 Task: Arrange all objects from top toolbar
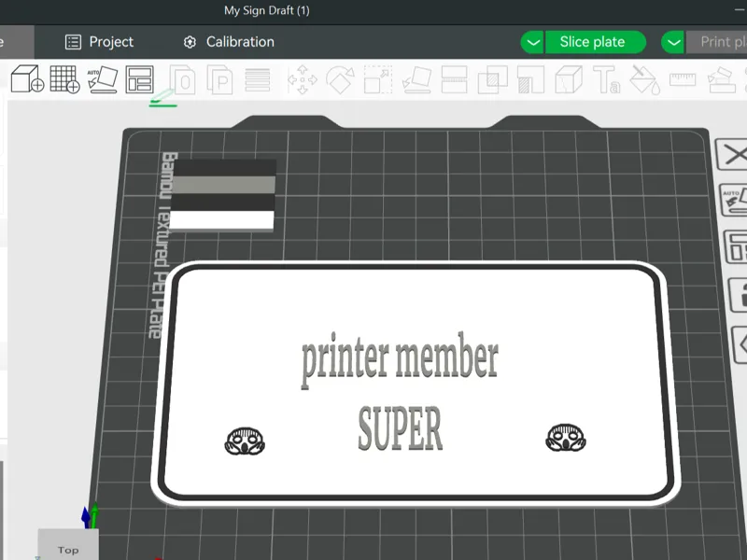pos(139,79)
